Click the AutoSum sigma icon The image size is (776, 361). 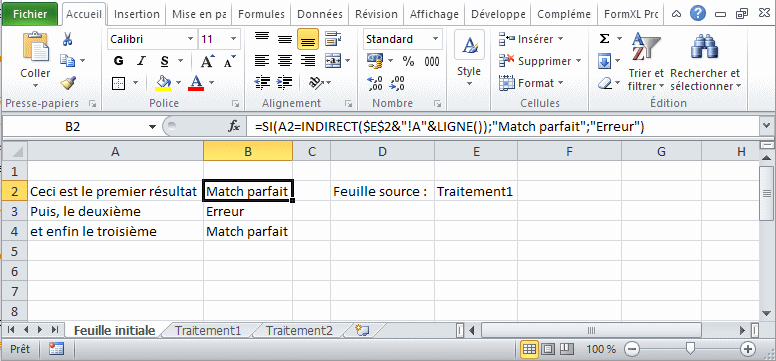pyautogui.click(x=604, y=39)
